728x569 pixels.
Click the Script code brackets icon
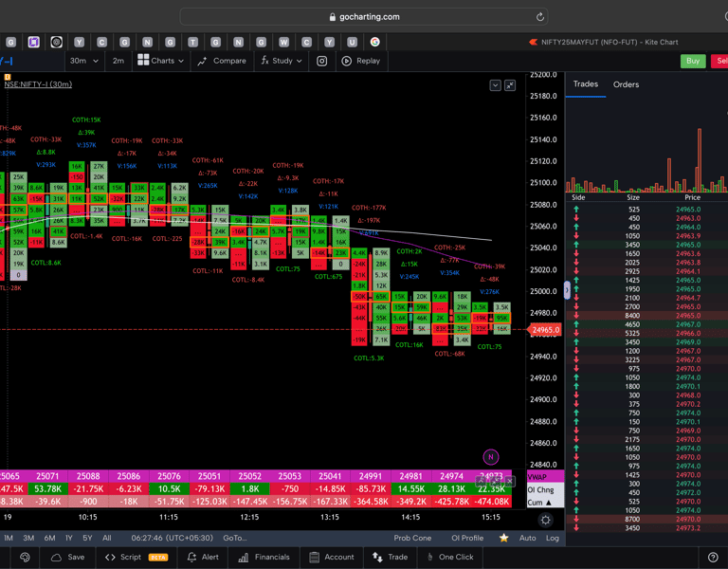[110, 557]
